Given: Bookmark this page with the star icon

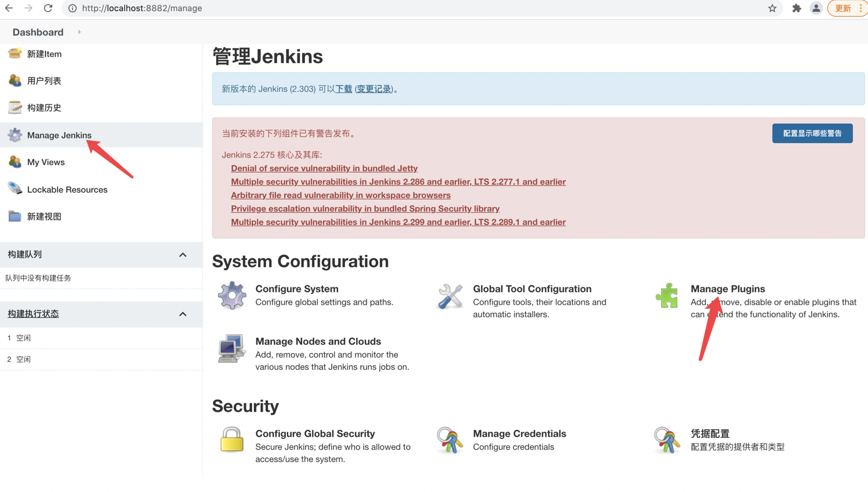Looking at the screenshot, I should click(772, 8).
